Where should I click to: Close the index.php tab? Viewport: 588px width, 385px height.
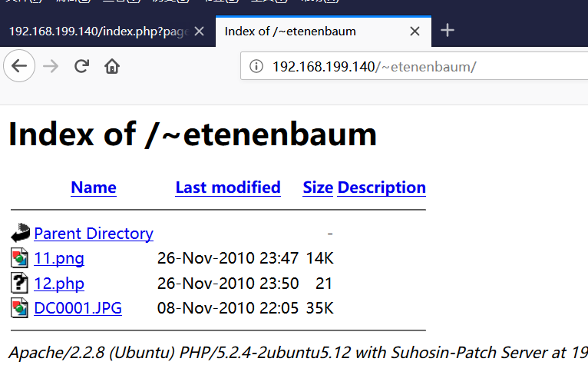pyautogui.click(x=200, y=32)
